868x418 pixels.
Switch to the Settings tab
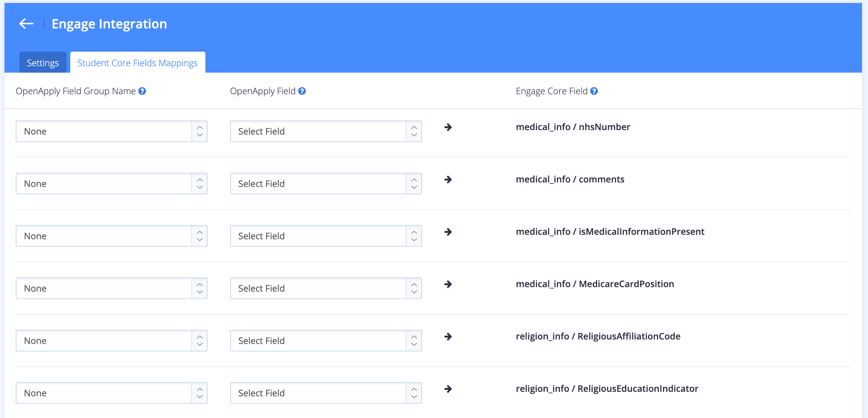pyautogui.click(x=43, y=63)
